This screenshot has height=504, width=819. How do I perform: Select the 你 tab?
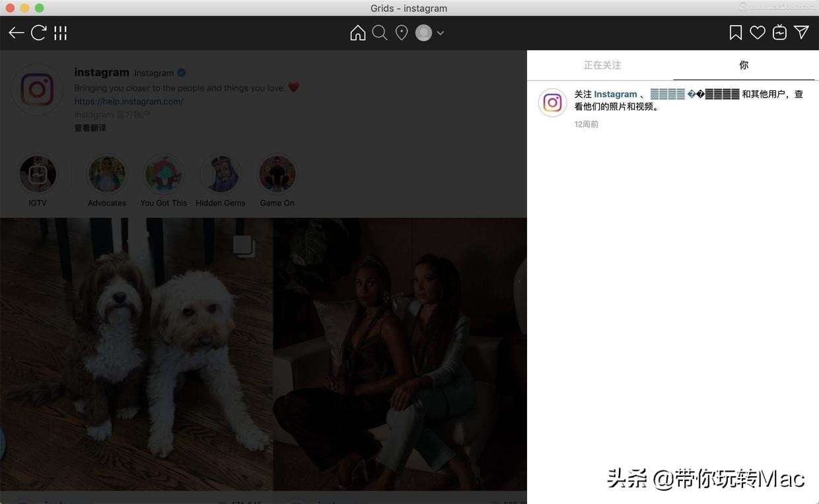pos(743,65)
